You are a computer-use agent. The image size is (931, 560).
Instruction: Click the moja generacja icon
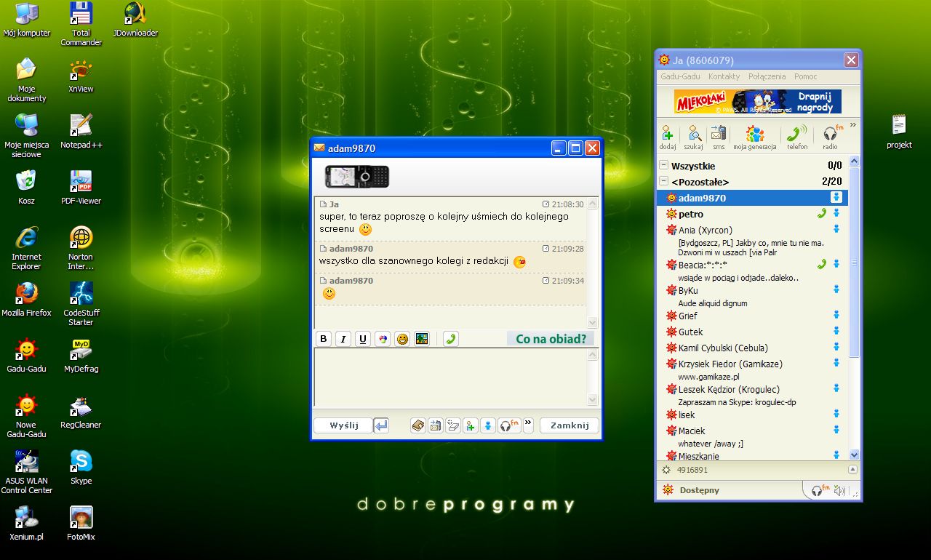coord(754,137)
